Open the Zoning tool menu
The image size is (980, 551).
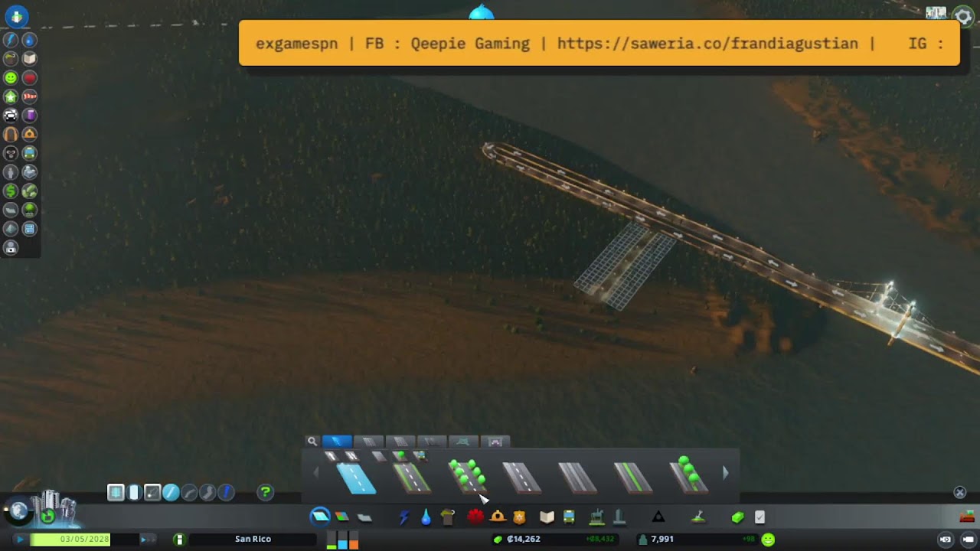point(342,517)
